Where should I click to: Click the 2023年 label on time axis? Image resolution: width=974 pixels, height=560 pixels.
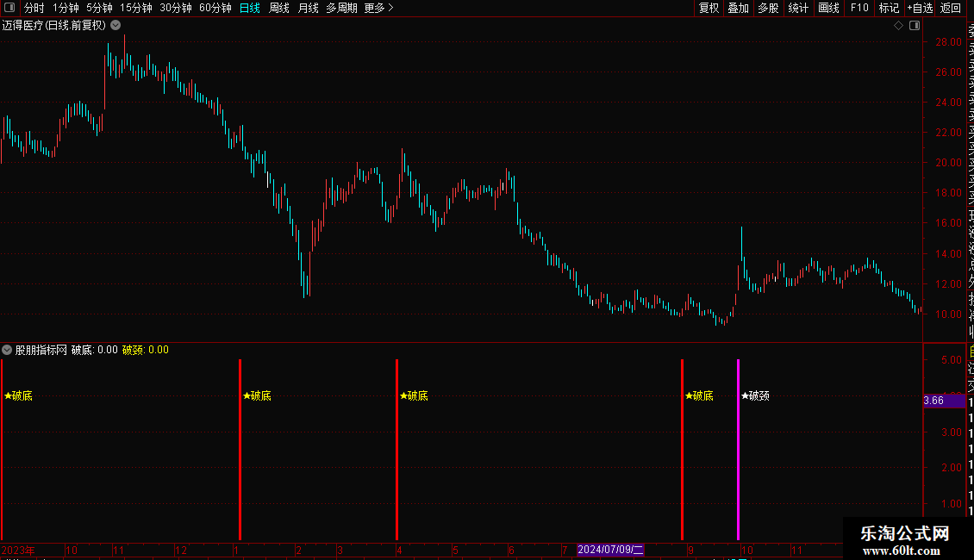click(x=18, y=551)
